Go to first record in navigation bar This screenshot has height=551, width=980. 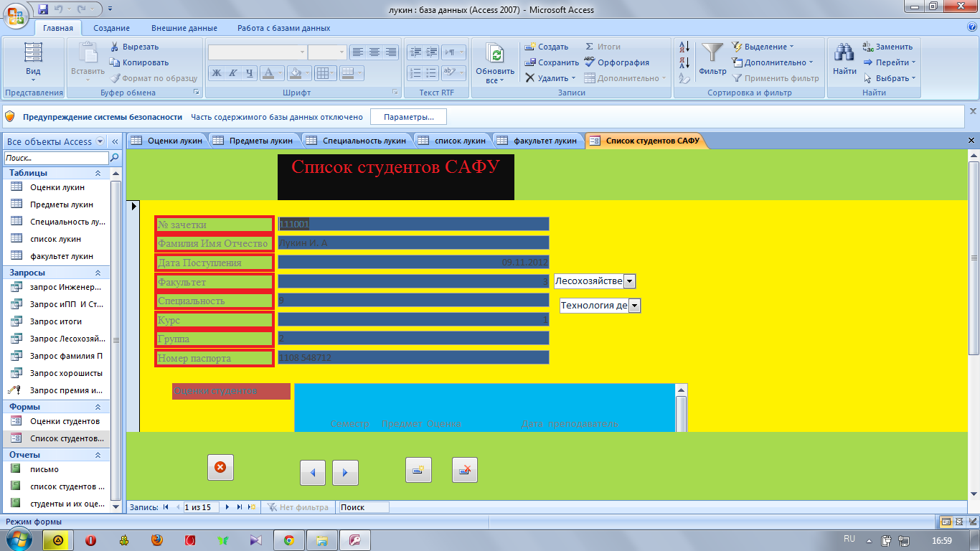[x=166, y=507]
